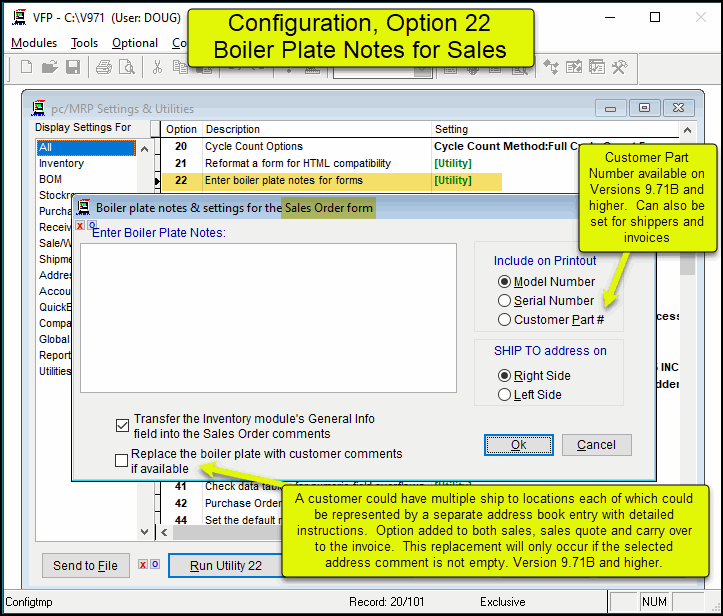
Task: Open the Tools menu
Action: tap(84, 43)
